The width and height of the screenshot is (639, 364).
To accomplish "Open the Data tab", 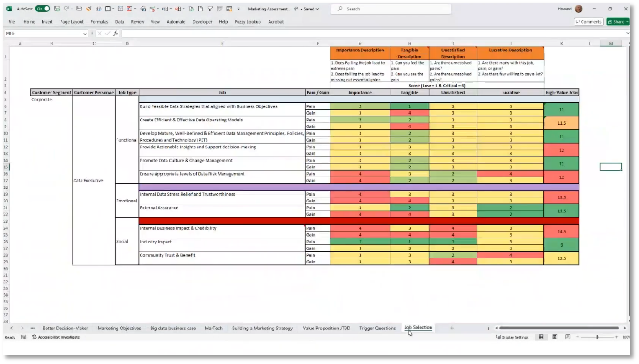I will (x=119, y=22).
